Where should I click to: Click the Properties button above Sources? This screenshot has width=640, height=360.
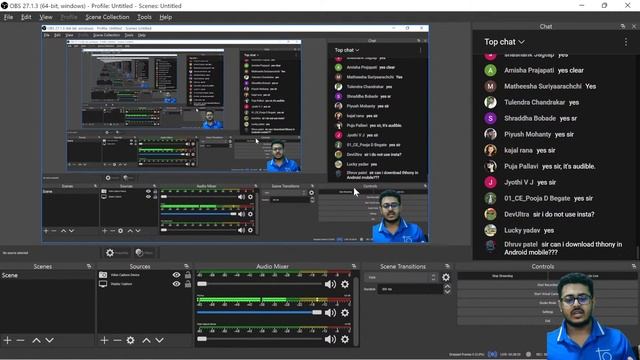click(117, 253)
